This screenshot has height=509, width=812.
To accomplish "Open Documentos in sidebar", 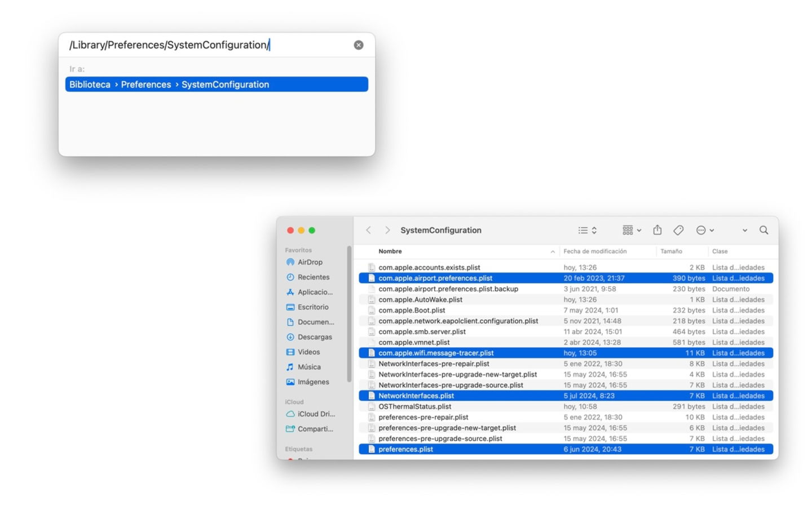I will 316,322.
